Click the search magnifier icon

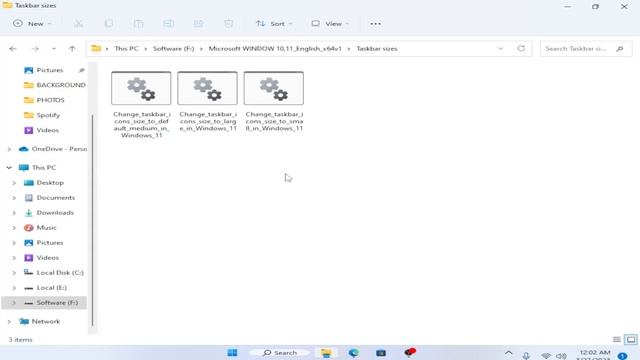click(620, 49)
